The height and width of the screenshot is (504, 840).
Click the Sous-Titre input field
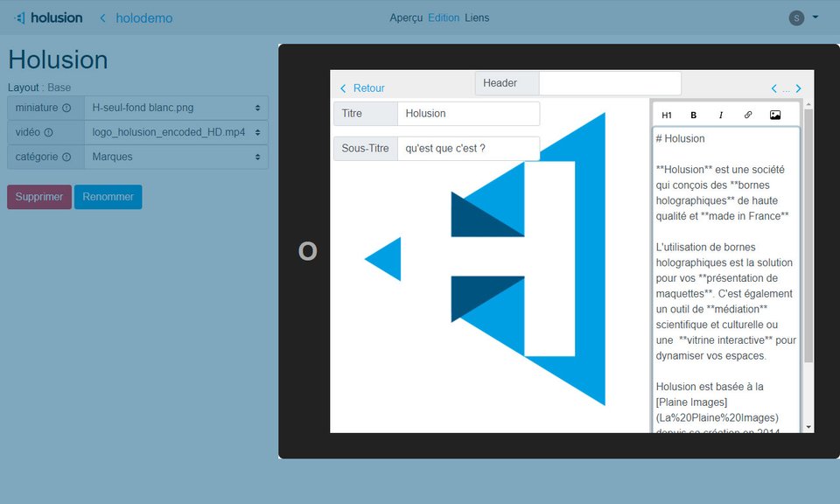tap(469, 148)
